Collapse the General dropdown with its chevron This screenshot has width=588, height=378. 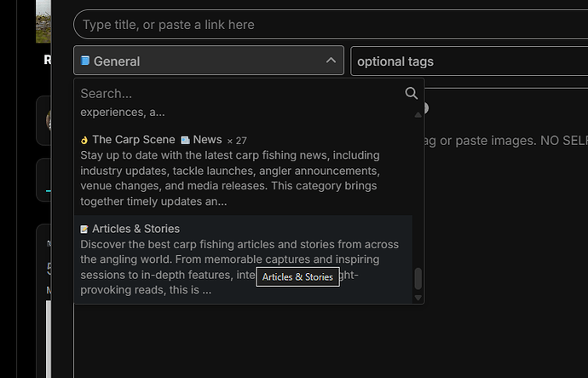tap(331, 61)
